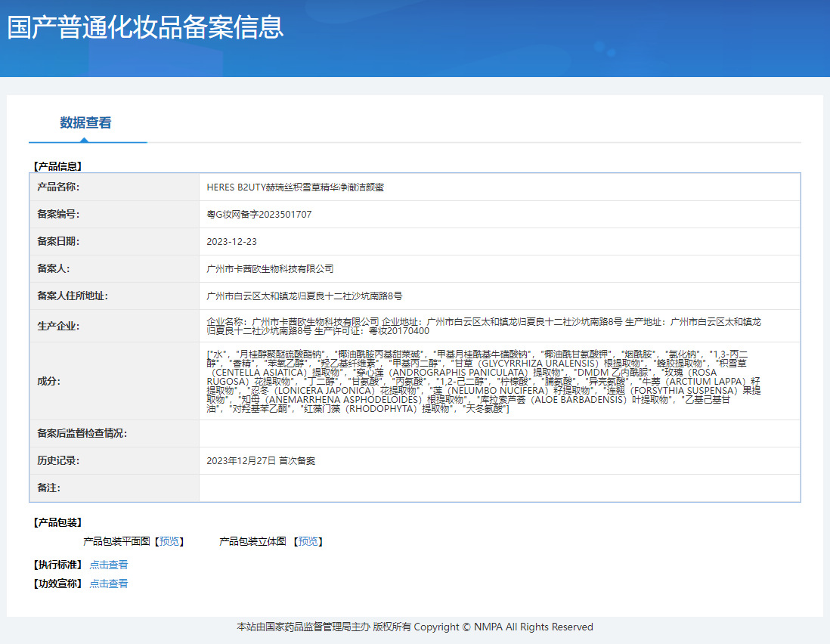Open 产品包装平面图 预览 link
The width and height of the screenshot is (830, 644).
tap(169, 541)
